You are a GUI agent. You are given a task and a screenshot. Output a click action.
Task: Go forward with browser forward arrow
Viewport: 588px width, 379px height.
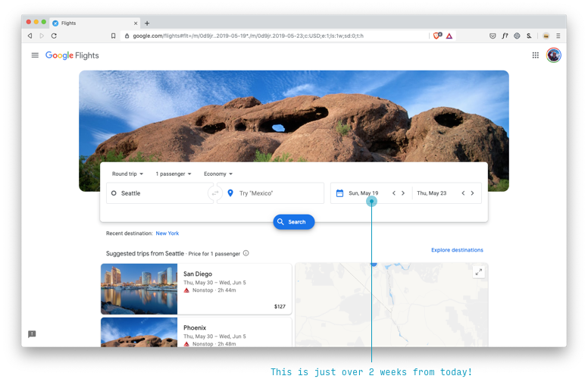click(x=42, y=36)
